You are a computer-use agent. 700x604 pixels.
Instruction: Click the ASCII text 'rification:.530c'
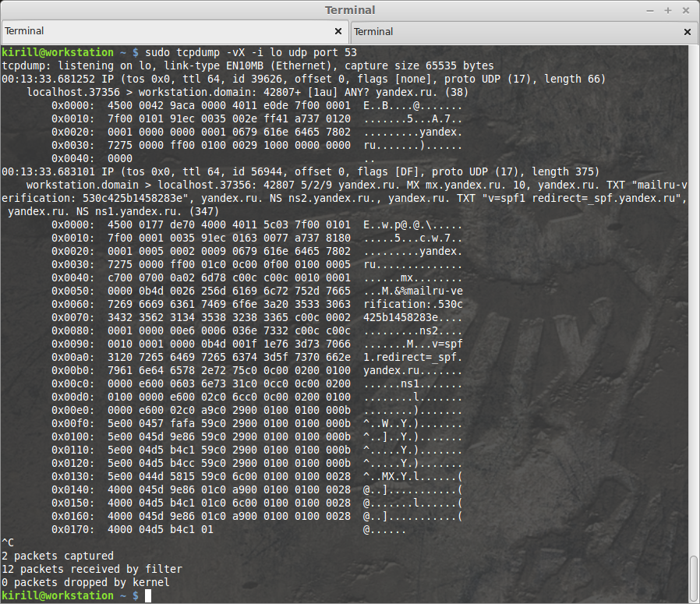[x=413, y=305]
